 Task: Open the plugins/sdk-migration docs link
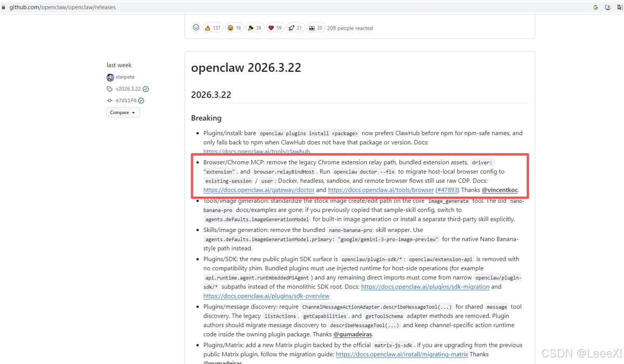tap(425, 287)
